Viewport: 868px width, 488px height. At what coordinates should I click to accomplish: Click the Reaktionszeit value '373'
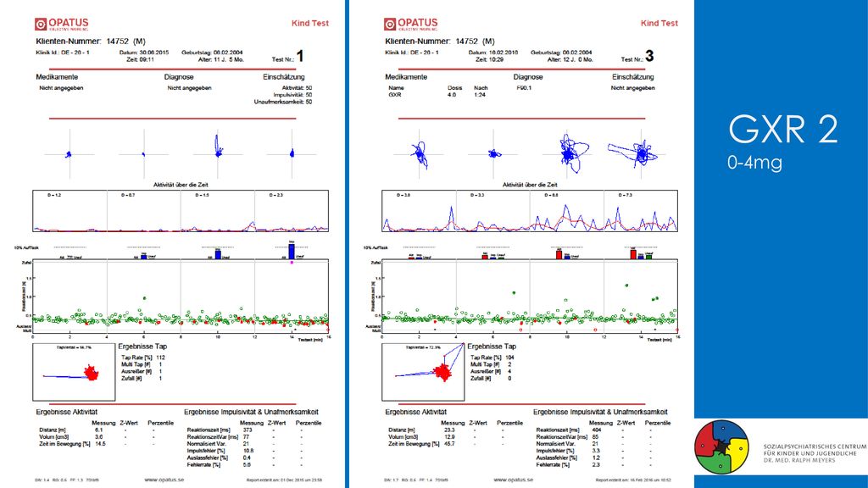coord(247,430)
